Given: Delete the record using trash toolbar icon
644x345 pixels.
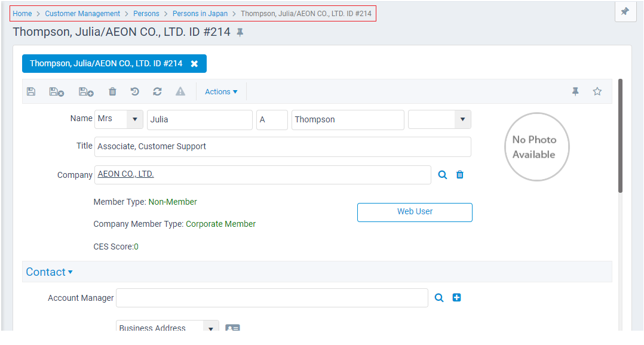Looking at the screenshot, I should 112,91.
